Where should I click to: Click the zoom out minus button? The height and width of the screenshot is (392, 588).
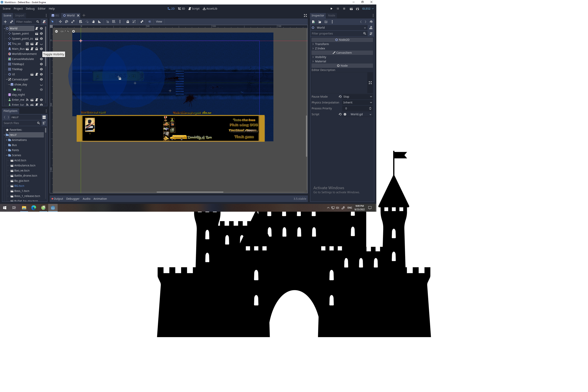point(56,31)
